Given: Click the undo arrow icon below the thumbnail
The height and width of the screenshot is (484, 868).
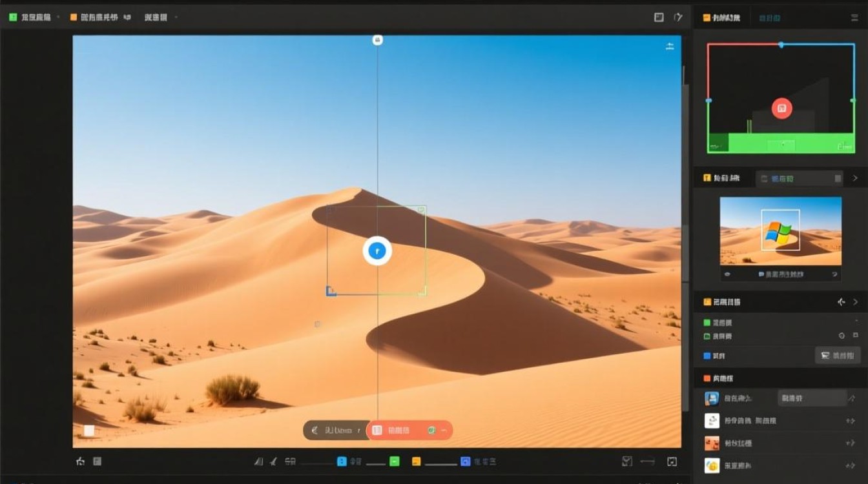Looking at the screenshot, I should [x=835, y=274].
